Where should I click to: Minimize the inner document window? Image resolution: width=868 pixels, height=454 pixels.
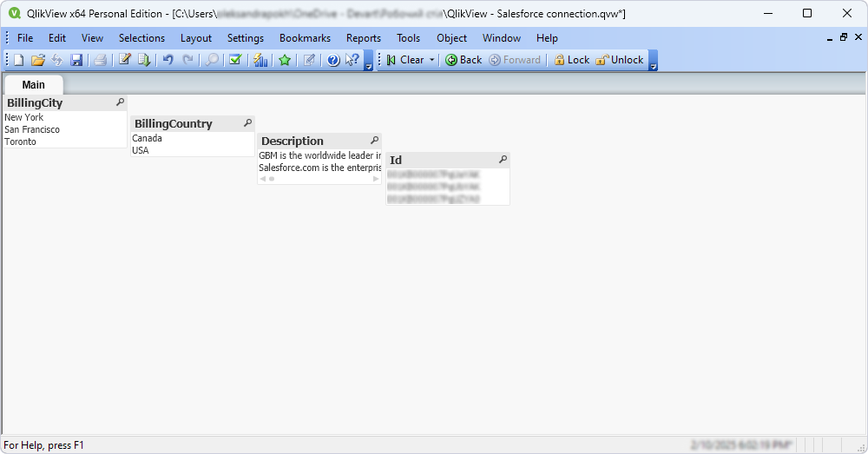coord(829,37)
